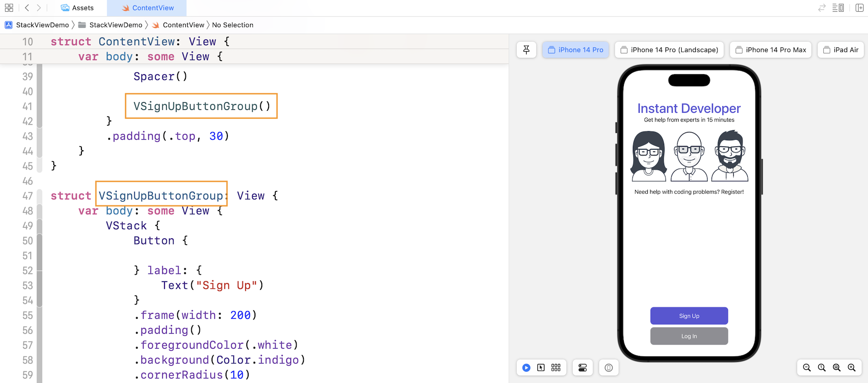Pin the preview with the pin icon
The height and width of the screenshot is (383, 868).
(526, 50)
